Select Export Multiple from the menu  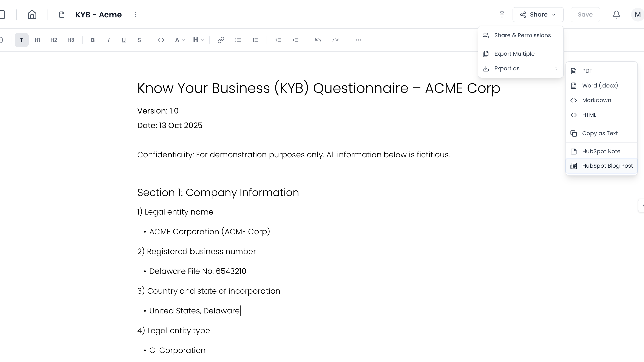pyautogui.click(x=514, y=54)
